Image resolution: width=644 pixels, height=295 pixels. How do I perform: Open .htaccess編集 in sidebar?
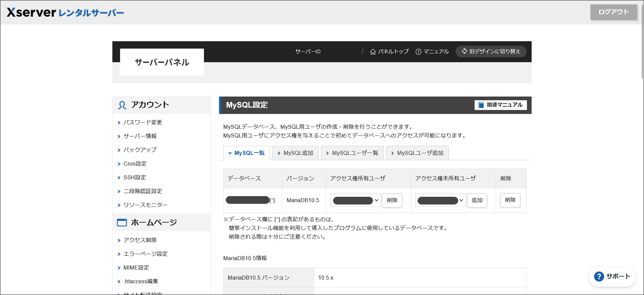coord(141,281)
